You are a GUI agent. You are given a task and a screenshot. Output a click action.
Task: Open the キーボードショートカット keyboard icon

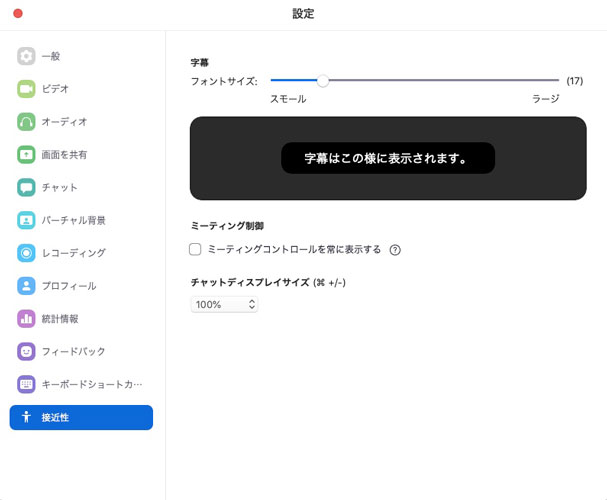(26, 384)
